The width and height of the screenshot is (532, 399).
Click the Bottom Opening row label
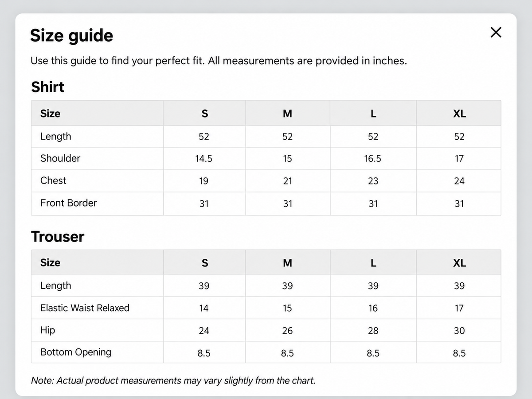76,352
